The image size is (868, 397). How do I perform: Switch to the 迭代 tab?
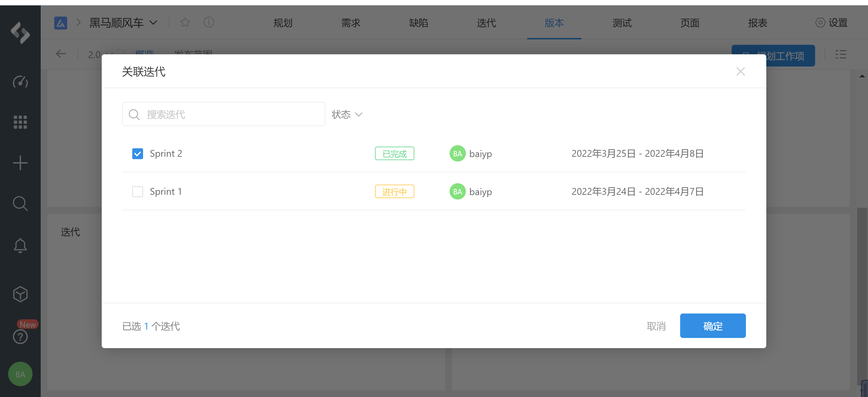coord(486,23)
